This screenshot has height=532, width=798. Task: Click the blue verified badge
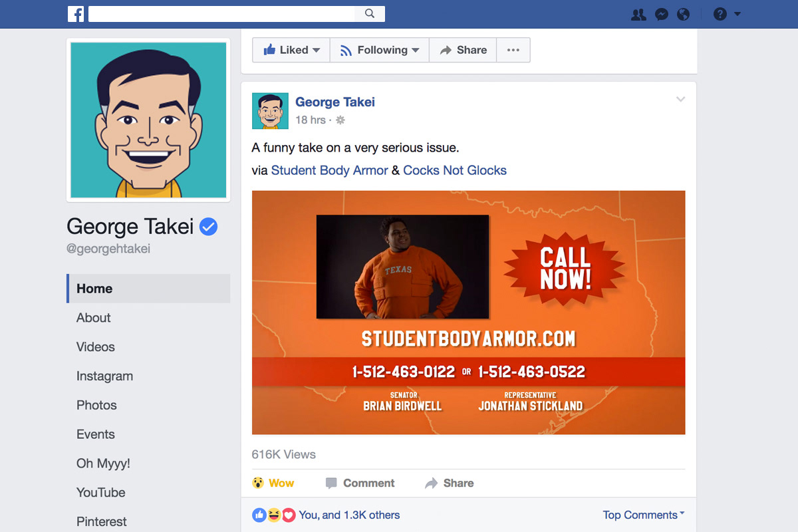tap(209, 227)
